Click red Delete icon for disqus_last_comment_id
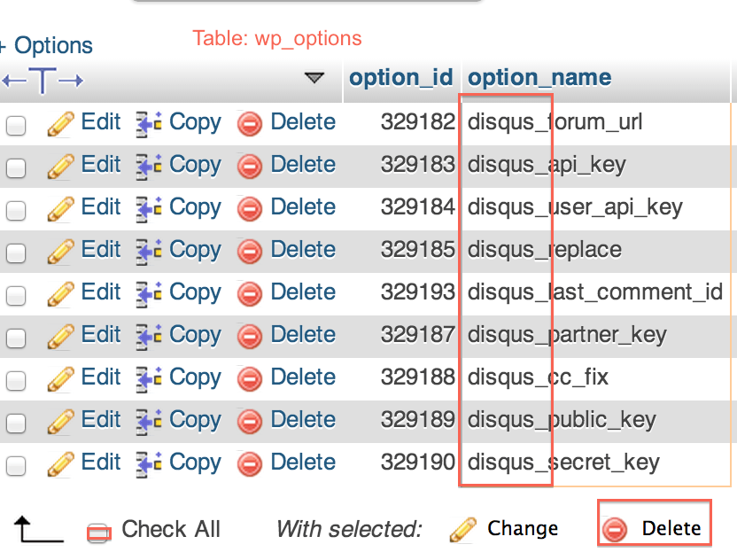The height and width of the screenshot is (560, 737). tap(249, 294)
